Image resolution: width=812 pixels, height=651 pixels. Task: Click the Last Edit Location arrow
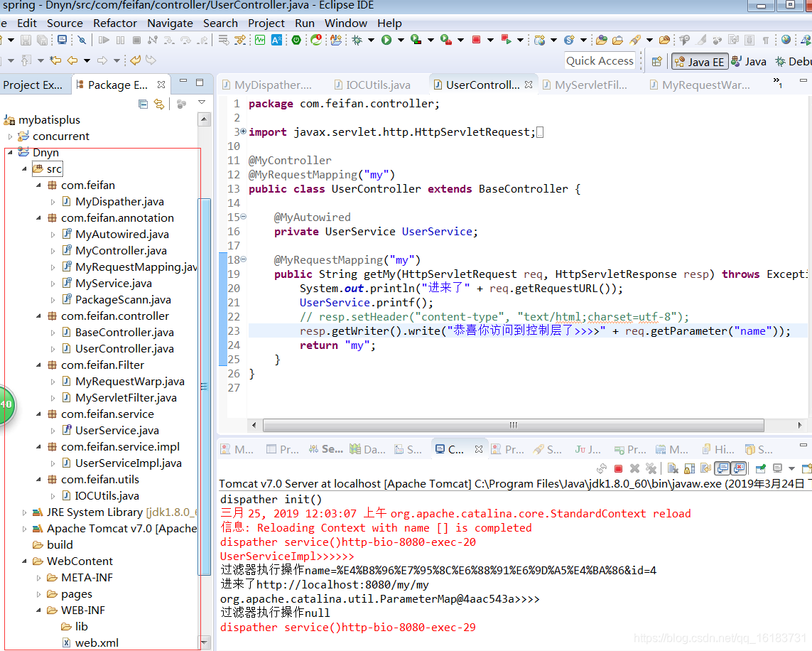(x=55, y=60)
